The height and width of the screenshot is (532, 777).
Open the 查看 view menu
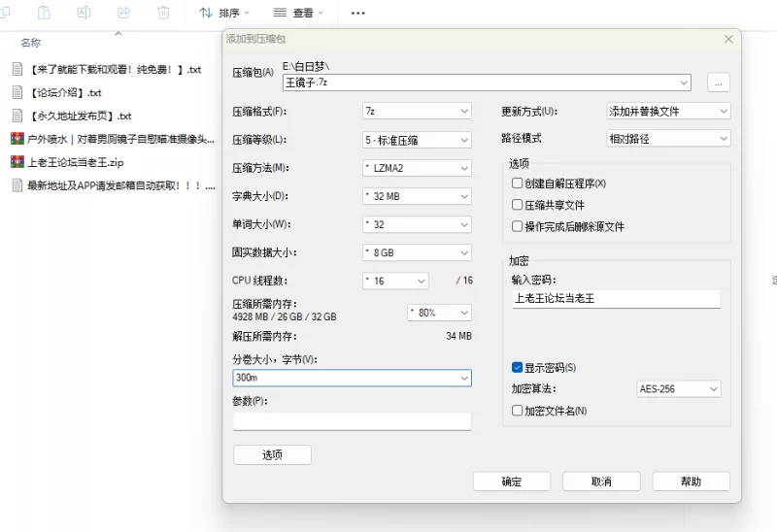(298, 13)
